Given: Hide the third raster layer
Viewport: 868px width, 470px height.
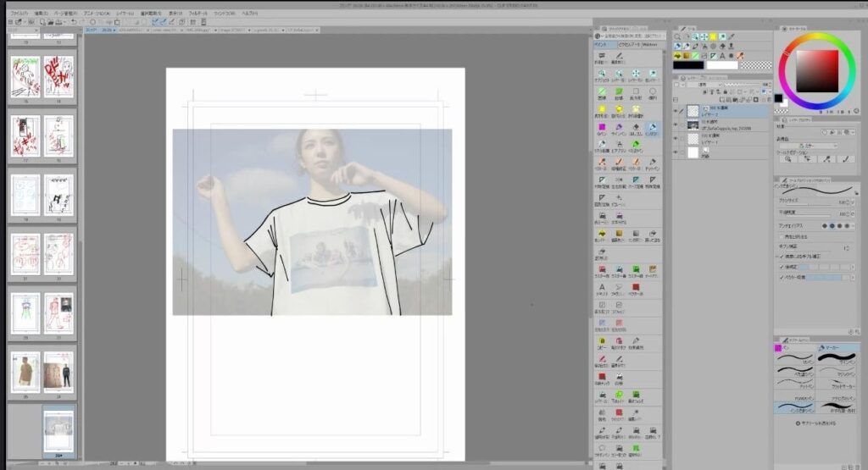Looking at the screenshot, I should pyautogui.click(x=676, y=138).
